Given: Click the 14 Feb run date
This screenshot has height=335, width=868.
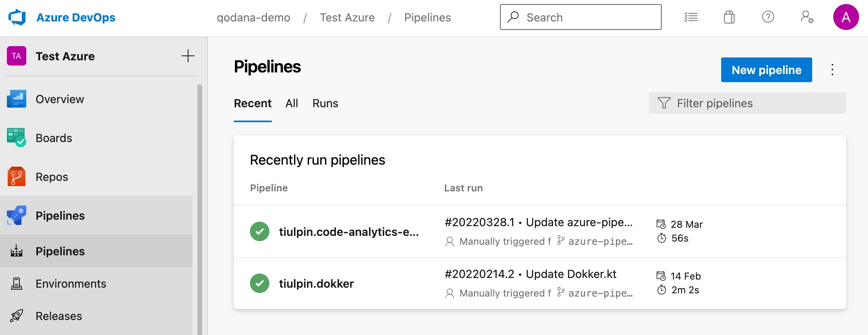Looking at the screenshot, I should (686, 276).
